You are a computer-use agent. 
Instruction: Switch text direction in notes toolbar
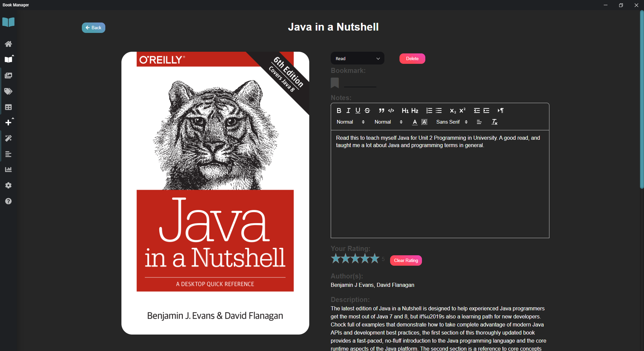coord(500,111)
